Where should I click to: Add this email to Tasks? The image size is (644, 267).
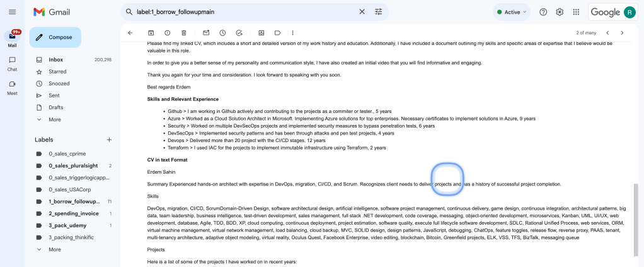click(x=239, y=33)
